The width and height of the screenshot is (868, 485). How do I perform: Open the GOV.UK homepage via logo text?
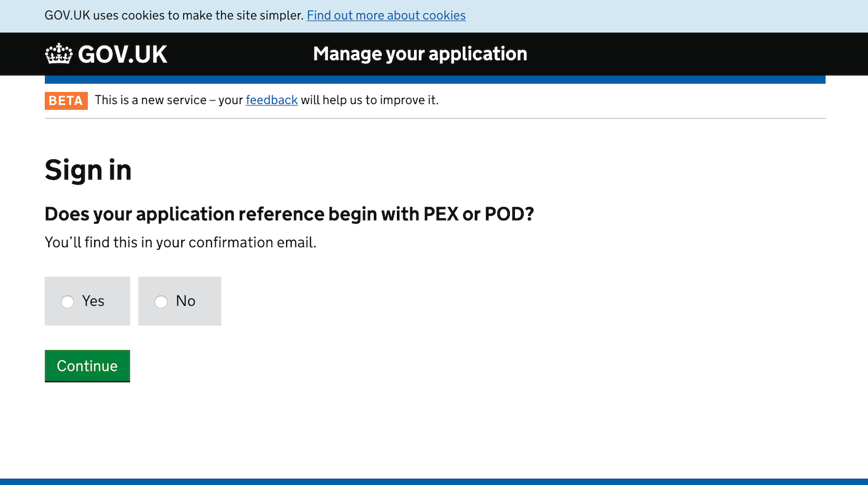122,55
